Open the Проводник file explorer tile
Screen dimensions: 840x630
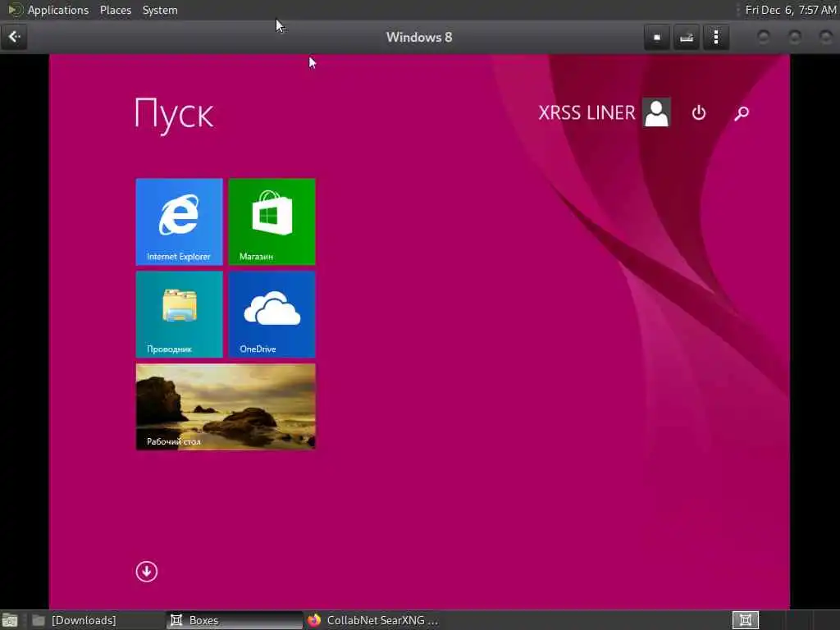[179, 314]
